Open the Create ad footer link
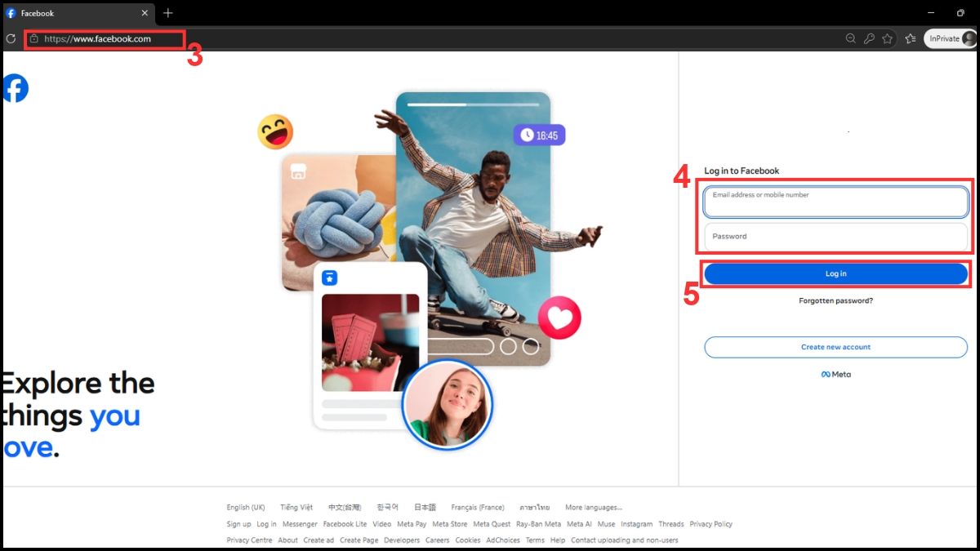980x551 pixels. coord(318,540)
